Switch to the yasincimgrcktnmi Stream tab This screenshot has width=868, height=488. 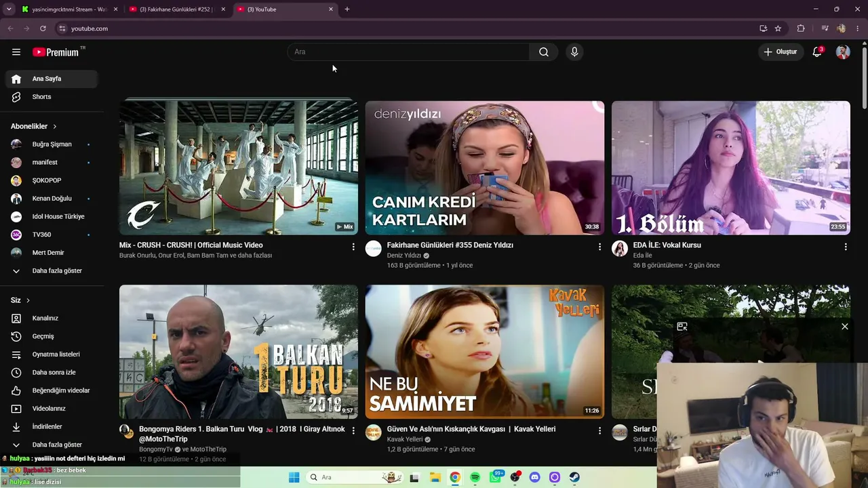point(70,9)
